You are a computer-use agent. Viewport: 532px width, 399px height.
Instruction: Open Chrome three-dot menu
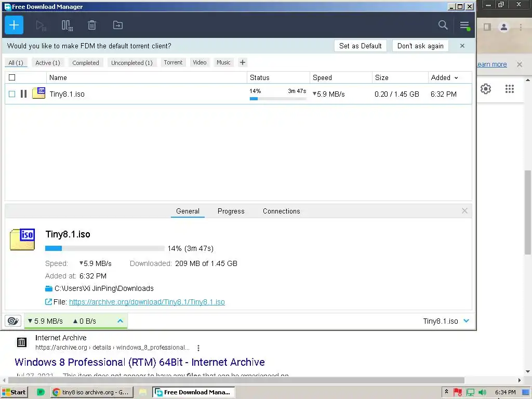pos(521,27)
